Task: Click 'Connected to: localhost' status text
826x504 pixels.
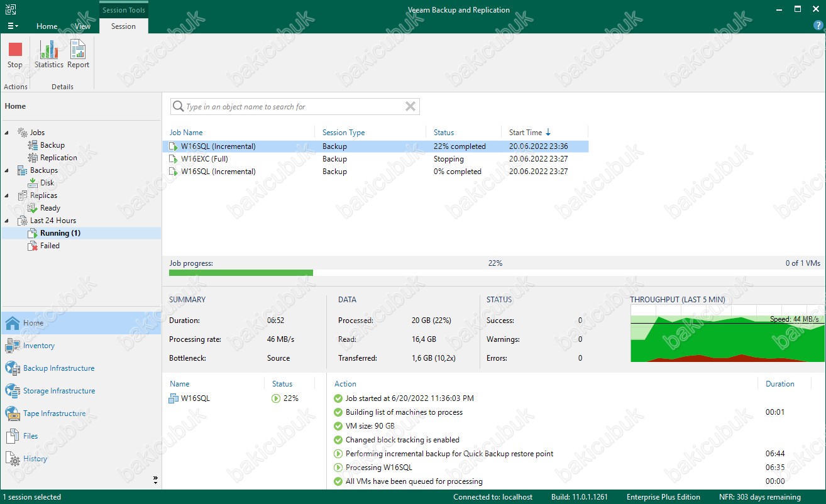Action: [x=493, y=497]
